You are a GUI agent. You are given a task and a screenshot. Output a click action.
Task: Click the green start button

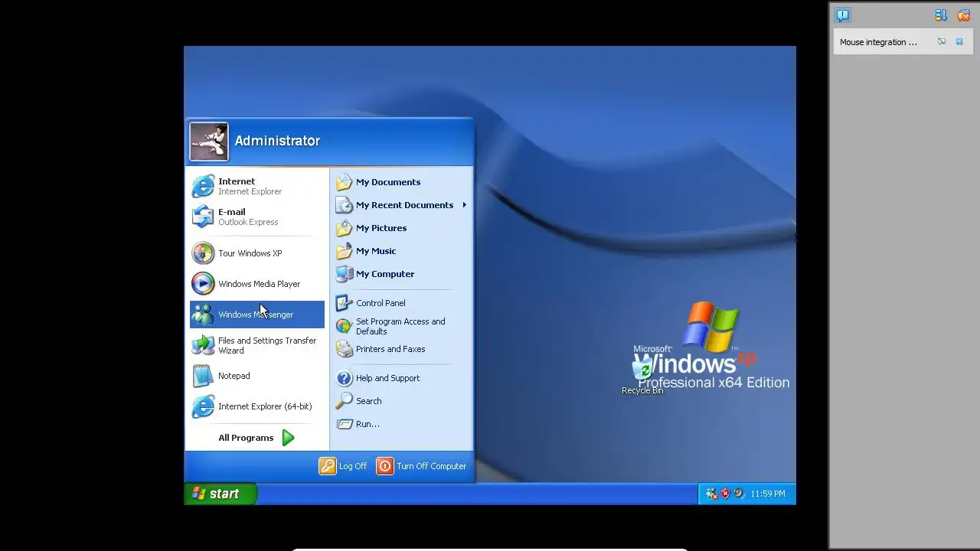point(220,494)
